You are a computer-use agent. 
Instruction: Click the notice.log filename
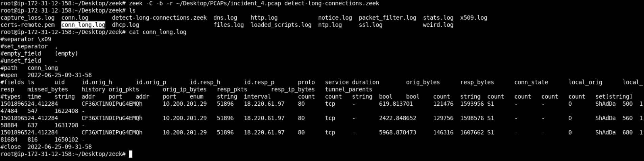[335, 18]
